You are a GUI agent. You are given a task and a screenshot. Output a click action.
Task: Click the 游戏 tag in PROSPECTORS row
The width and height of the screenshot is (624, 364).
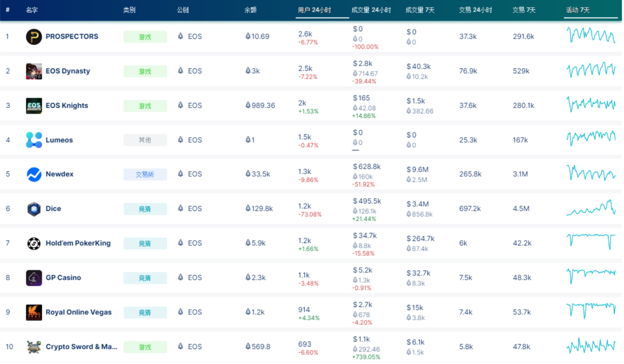coord(145,37)
